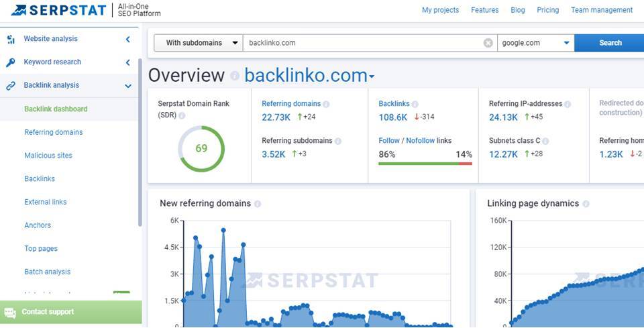Open the Referring domains metric link
This screenshot has height=328, width=644.
(x=291, y=104)
